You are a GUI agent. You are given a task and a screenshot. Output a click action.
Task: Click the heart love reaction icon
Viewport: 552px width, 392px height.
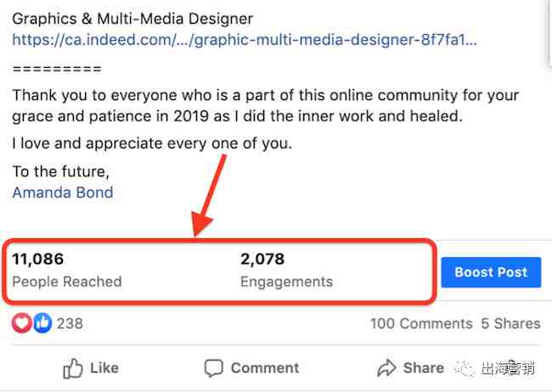pos(22,322)
